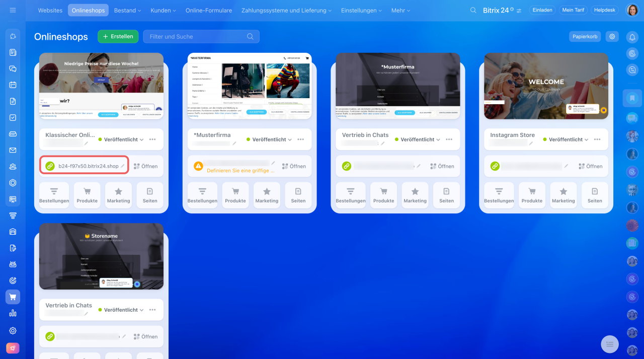Expand the Bestand menu
Viewport: 644px width, 359px height.
click(127, 10)
